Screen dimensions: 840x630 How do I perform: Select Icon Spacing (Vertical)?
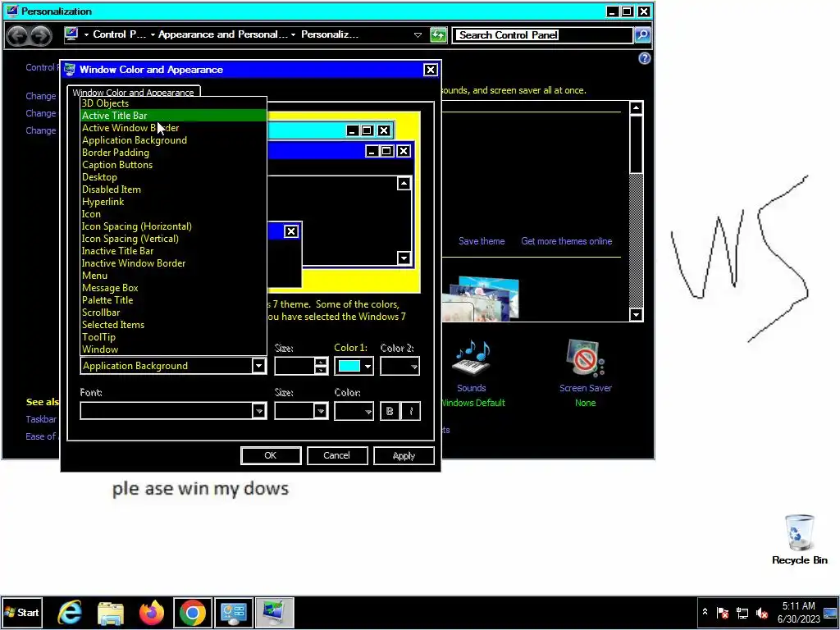click(x=173, y=239)
